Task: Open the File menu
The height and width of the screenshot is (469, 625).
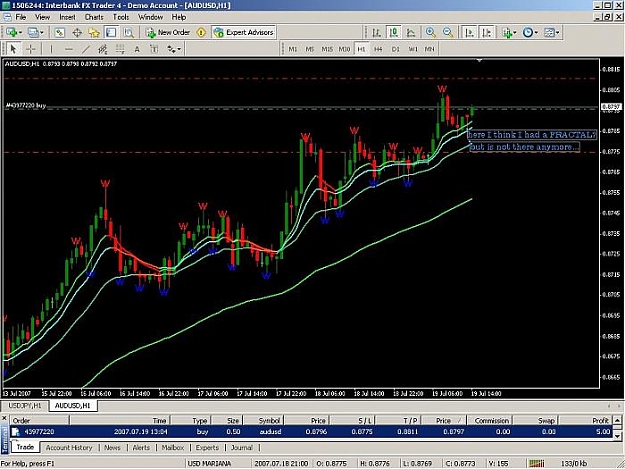Action: (21, 17)
